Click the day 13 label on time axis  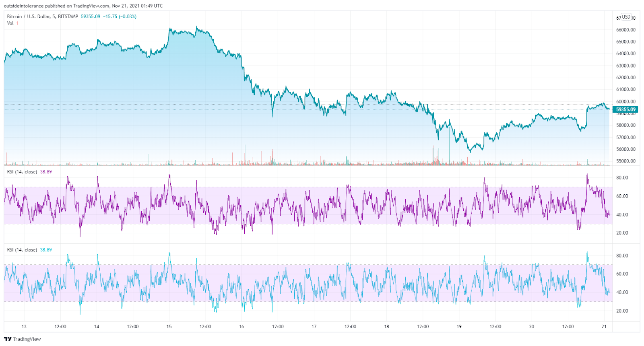[24, 327]
